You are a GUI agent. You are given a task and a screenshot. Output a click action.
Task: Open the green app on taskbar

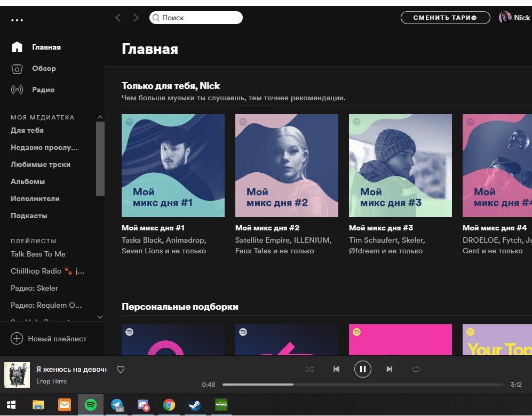[x=221, y=405]
